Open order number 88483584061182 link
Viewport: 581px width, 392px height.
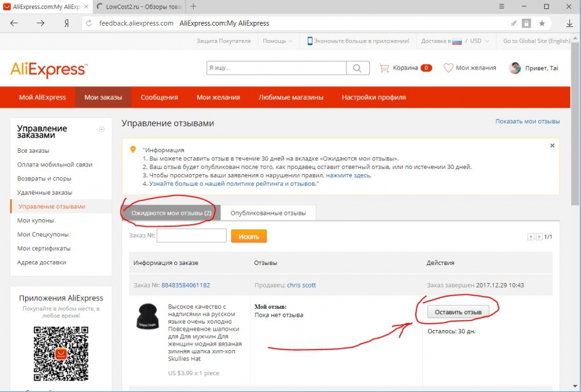click(x=185, y=285)
